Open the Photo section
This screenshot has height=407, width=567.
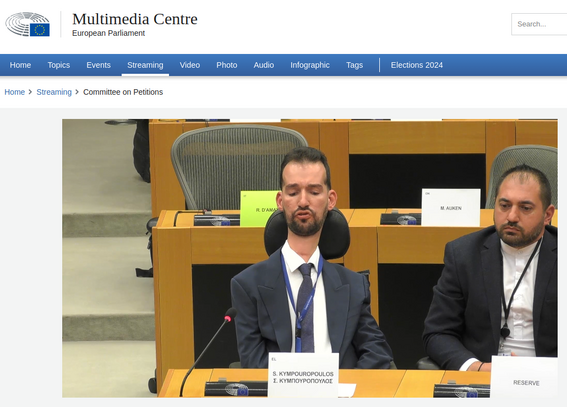click(227, 65)
